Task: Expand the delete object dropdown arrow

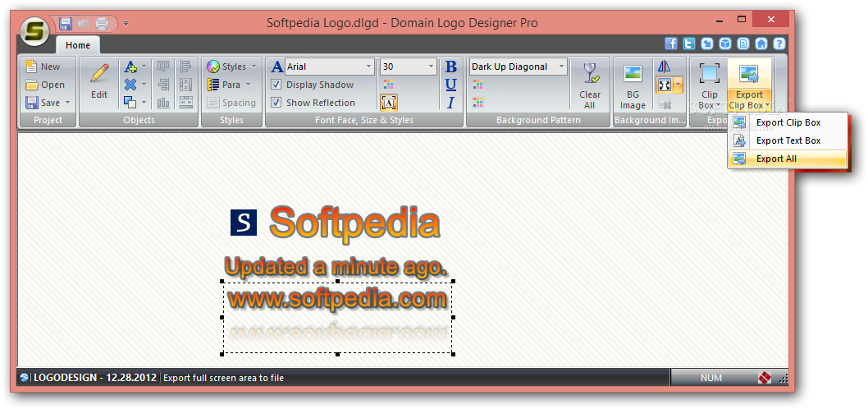Action: click(x=144, y=85)
